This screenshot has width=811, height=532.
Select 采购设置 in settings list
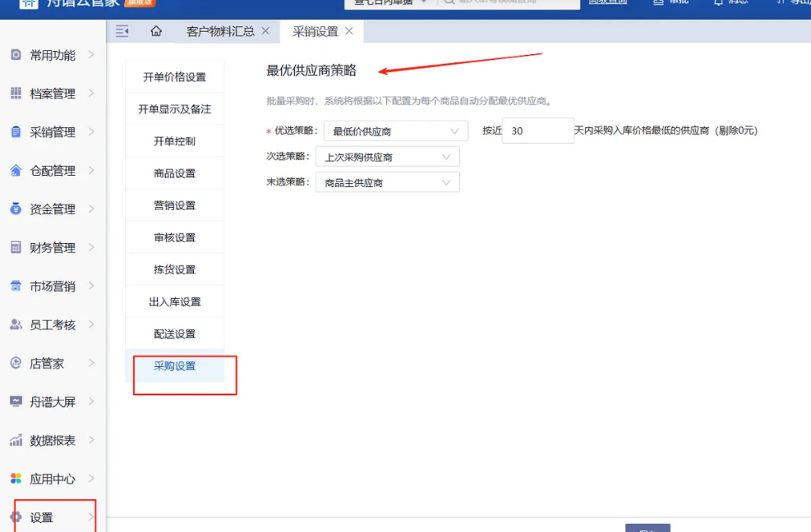[x=174, y=366]
